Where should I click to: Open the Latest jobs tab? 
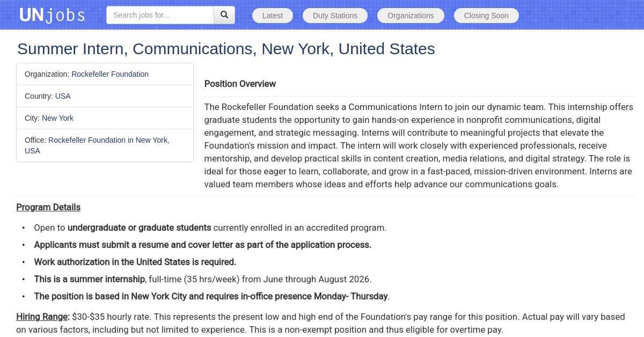coord(273,16)
